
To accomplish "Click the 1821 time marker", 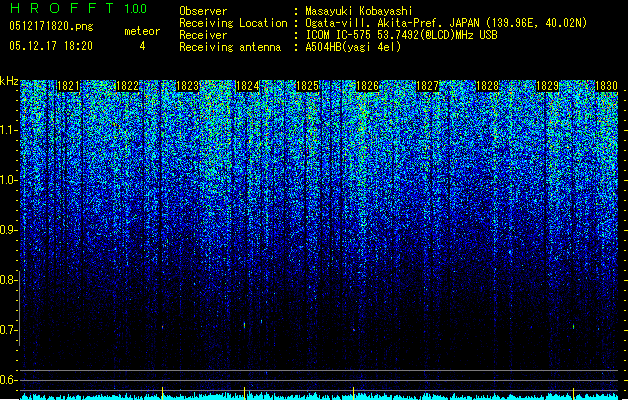I will coord(68,86).
